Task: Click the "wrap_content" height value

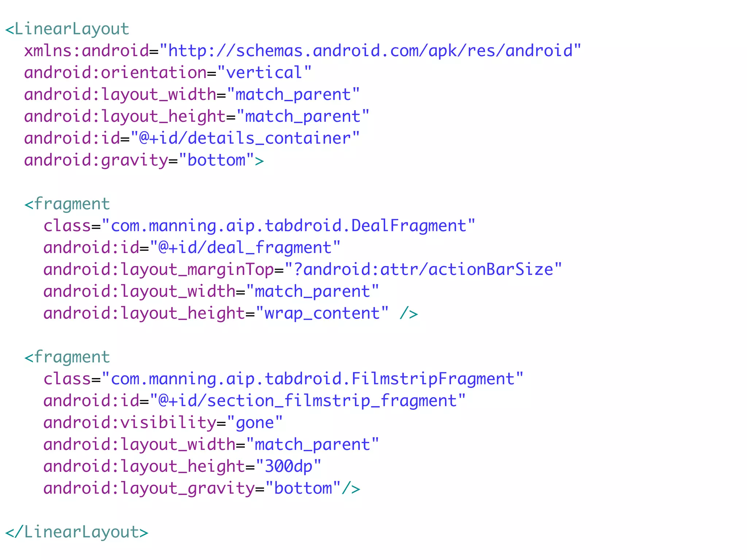Action: tap(322, 313)
